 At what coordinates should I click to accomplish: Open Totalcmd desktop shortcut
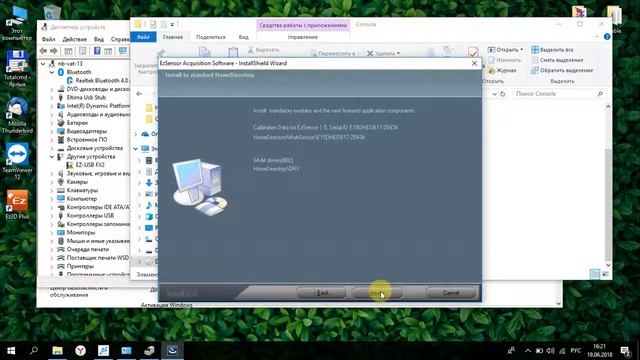tap(17, 69)
